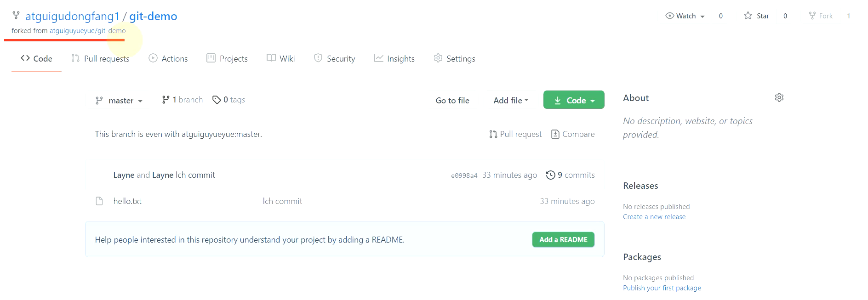The image size is (868, 300).
Task: Star this repository
Action: coord(756,16)
